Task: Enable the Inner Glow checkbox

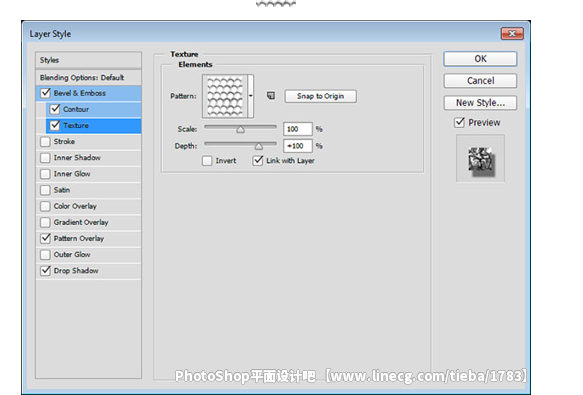Action: click(x=45, y=174)
